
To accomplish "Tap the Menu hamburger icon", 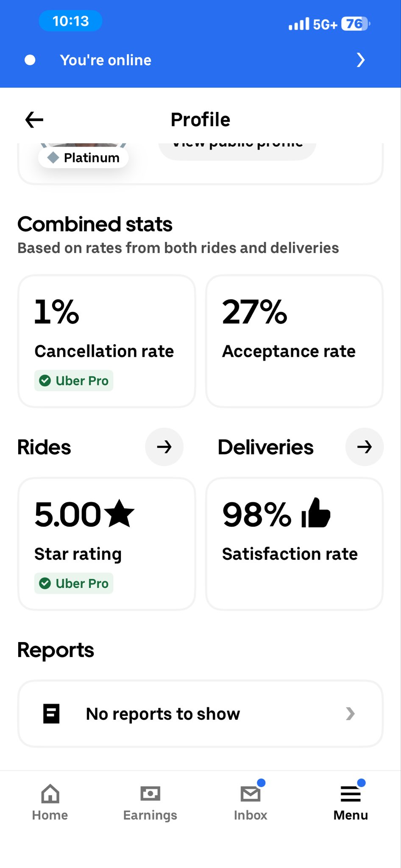I will (x=351, y=794).
